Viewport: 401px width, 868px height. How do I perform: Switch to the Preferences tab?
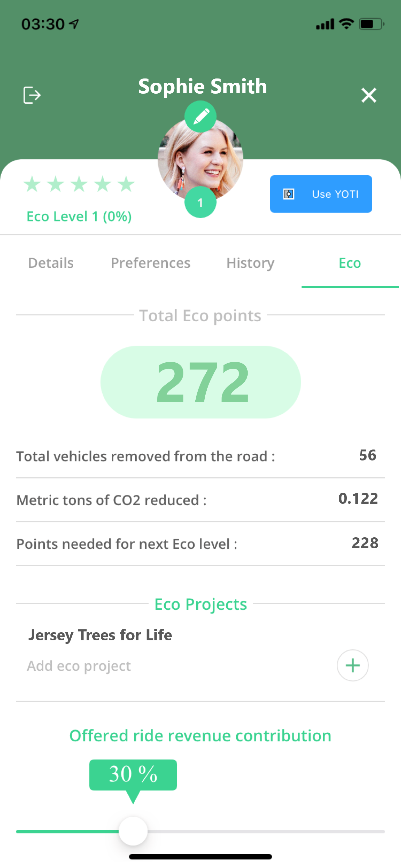tap(151, 263)
